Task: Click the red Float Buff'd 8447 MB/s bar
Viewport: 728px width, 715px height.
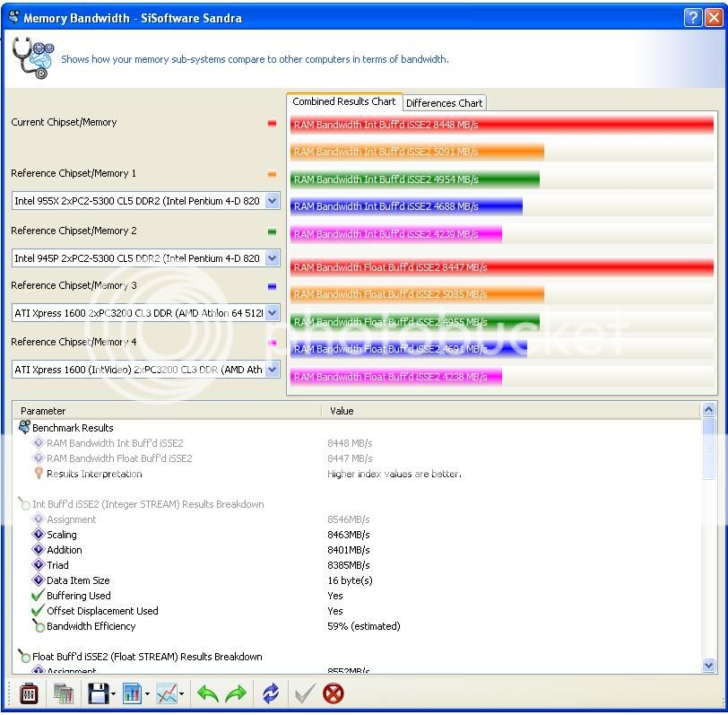Action: 502,267
